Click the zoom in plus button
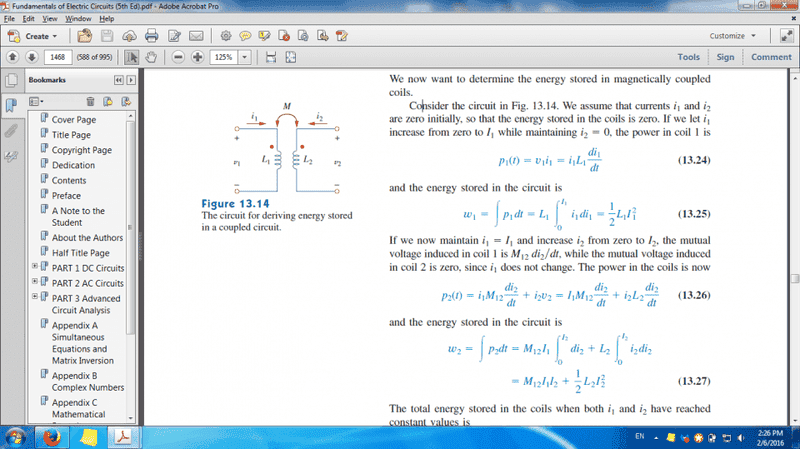The width and height of the screenshot is (800, 449). click(x=200, y=58)
